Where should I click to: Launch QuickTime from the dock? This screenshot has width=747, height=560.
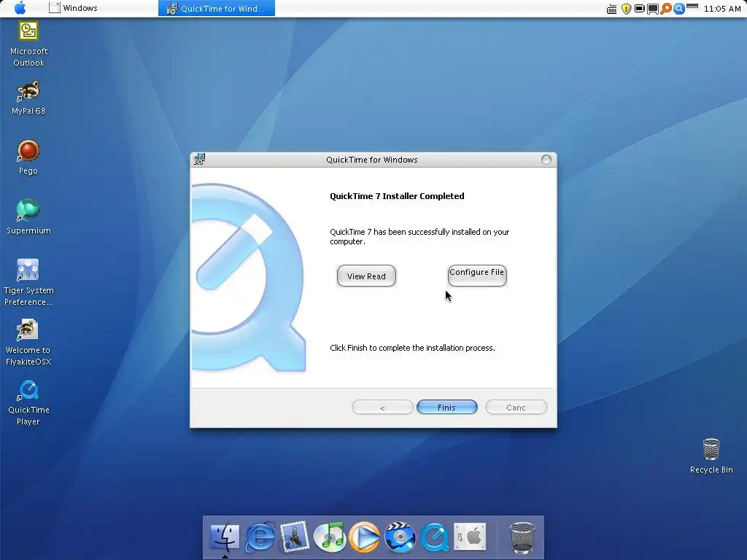pyautogui.click(x=435, y=537)
